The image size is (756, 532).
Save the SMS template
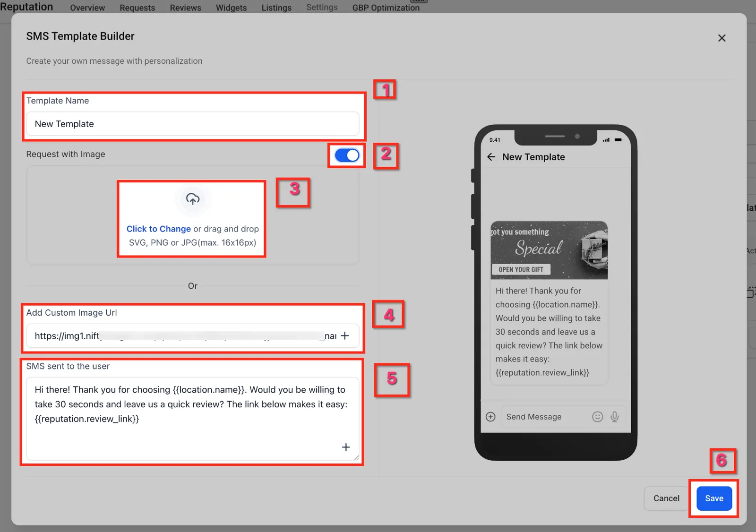point(714,498)
